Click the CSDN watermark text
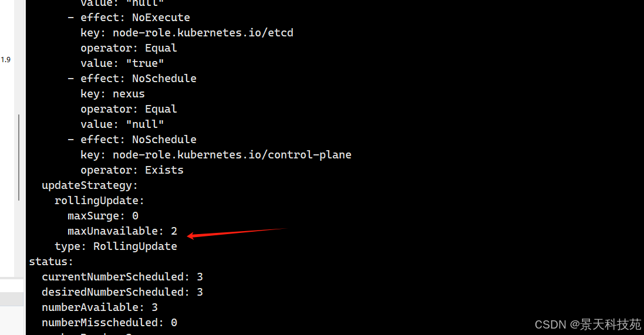The width and height of the screenshot is (644, 335). pyautogui.click(x=588, y=324)
